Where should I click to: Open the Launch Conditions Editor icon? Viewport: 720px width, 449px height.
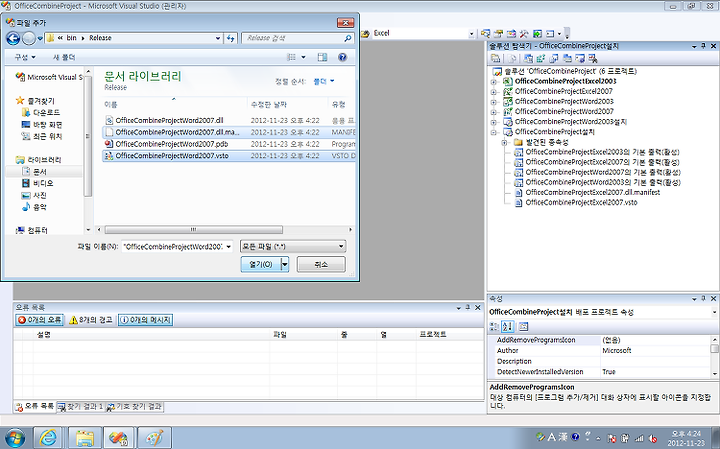pos(592,58)
